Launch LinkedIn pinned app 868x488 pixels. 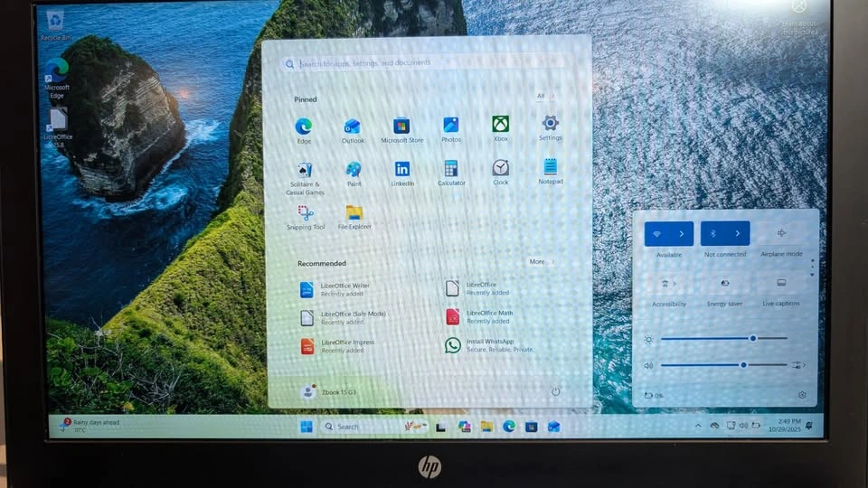click(x=401, y=170)
